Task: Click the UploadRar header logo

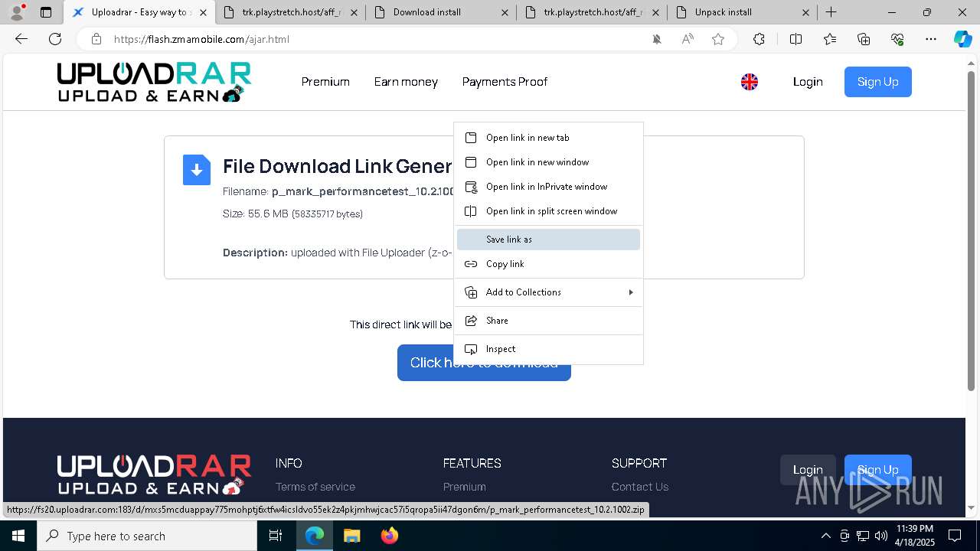Action: (x=154, y=82)
